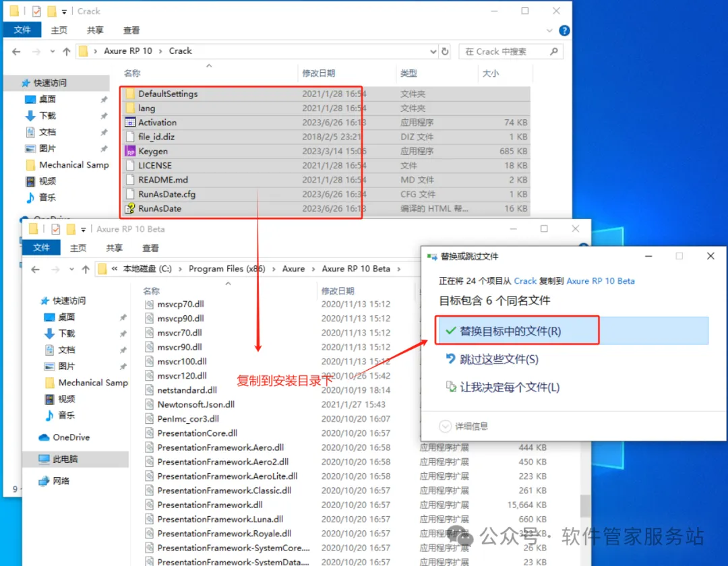Viewport: 728px width, 566px height.
Task: Open 查看 tab in Crack window
Action: [x=131, y=30]
